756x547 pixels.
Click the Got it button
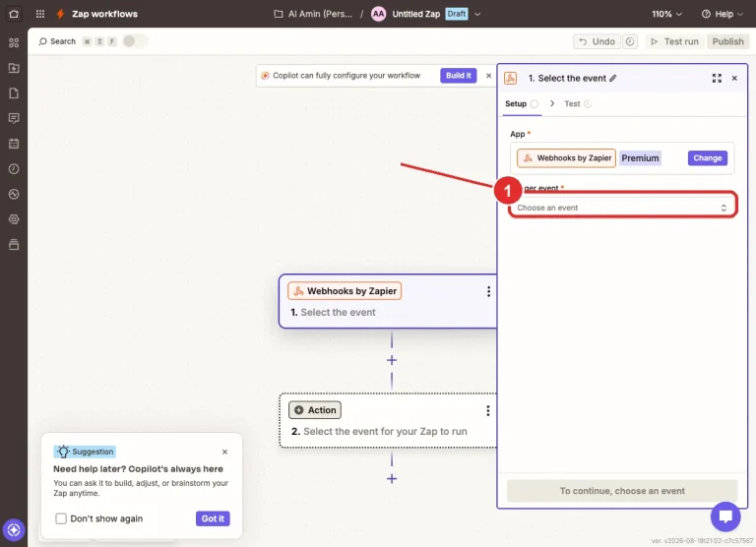coord(213,518)
